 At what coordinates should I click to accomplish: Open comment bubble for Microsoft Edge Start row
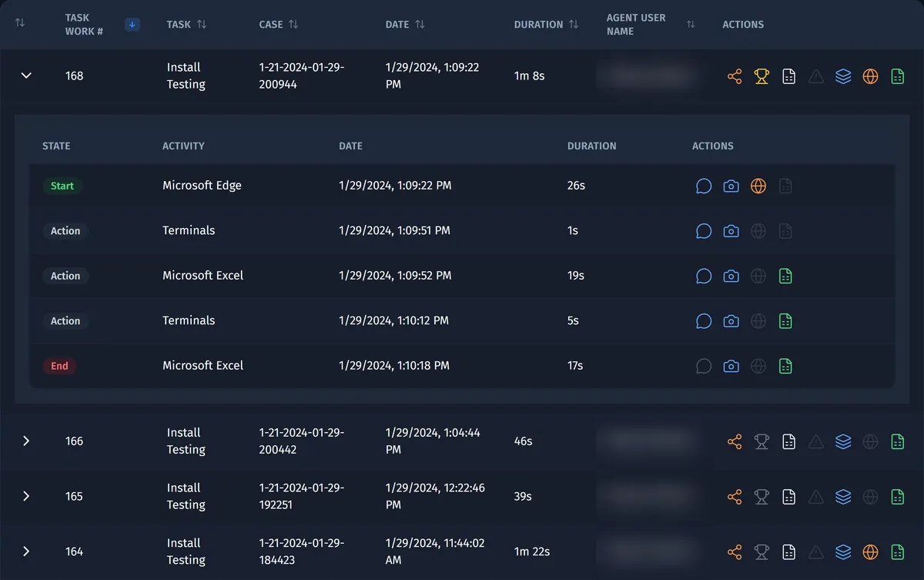coord(704,186)
